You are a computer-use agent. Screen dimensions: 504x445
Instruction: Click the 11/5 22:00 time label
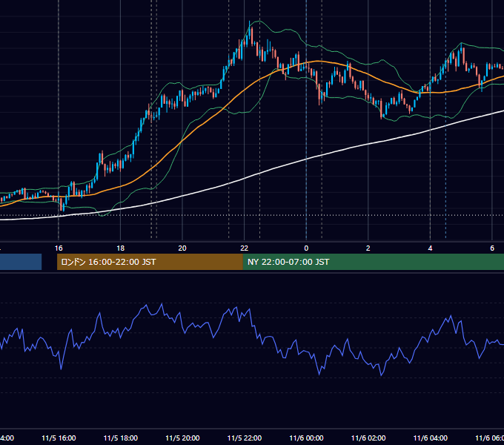coord(245,438)
